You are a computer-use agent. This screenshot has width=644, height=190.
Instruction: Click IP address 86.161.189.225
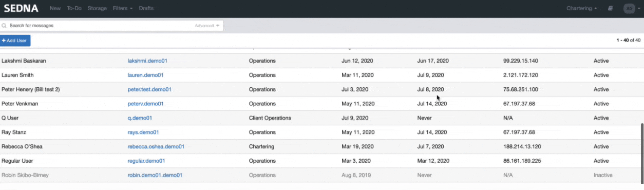[522, 161]
